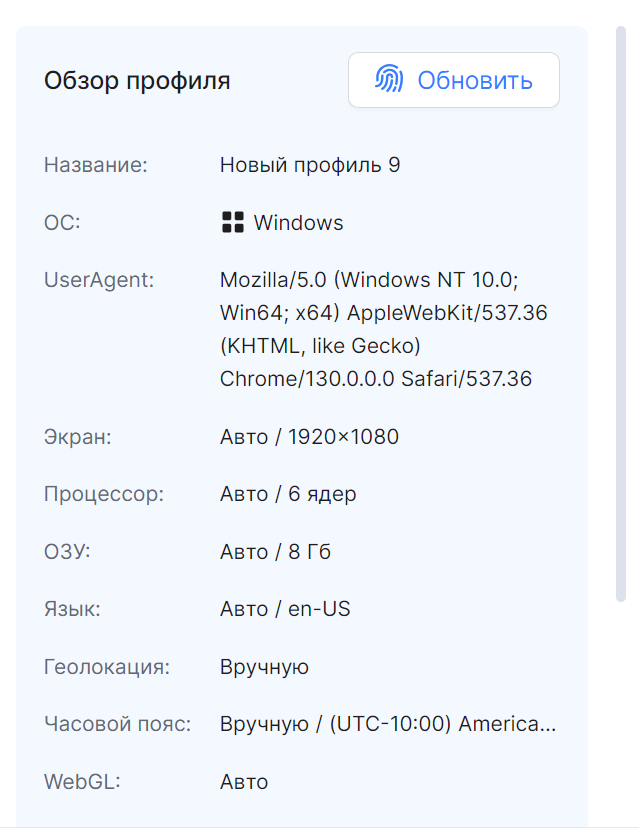Click the RAM value Авто / 8 Гб
Screen dimensions: 639x839
click(275, 552)
